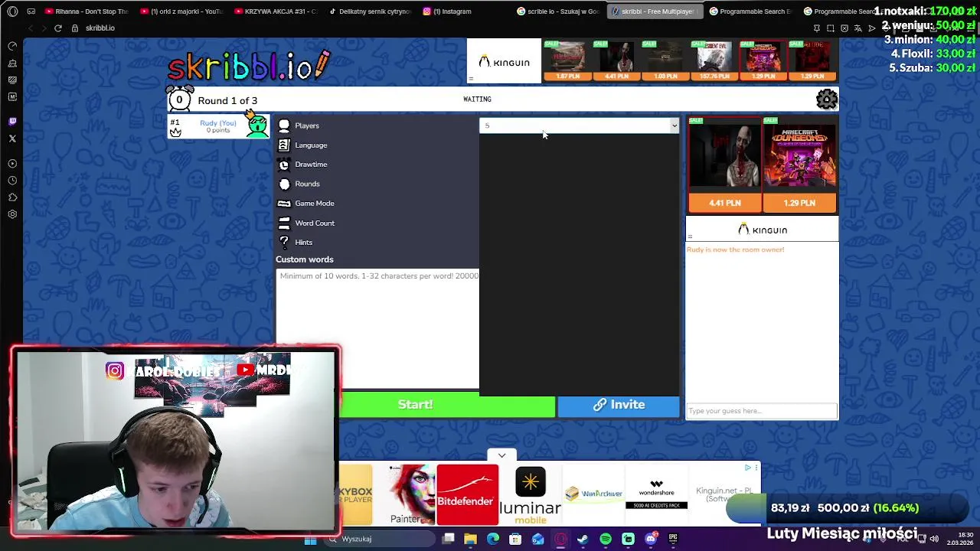Click the Players setting icon
Viewport: 980px width, 551px height.
point(284,126)
